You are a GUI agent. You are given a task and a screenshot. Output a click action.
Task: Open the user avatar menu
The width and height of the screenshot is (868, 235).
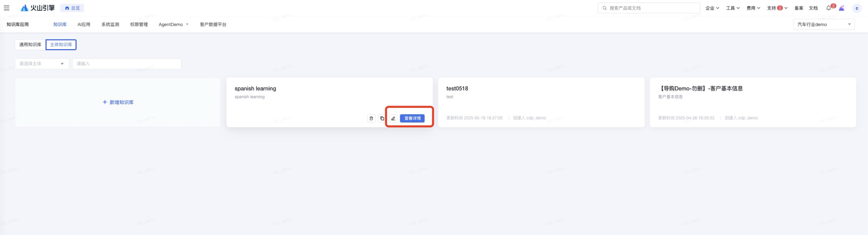857,8
